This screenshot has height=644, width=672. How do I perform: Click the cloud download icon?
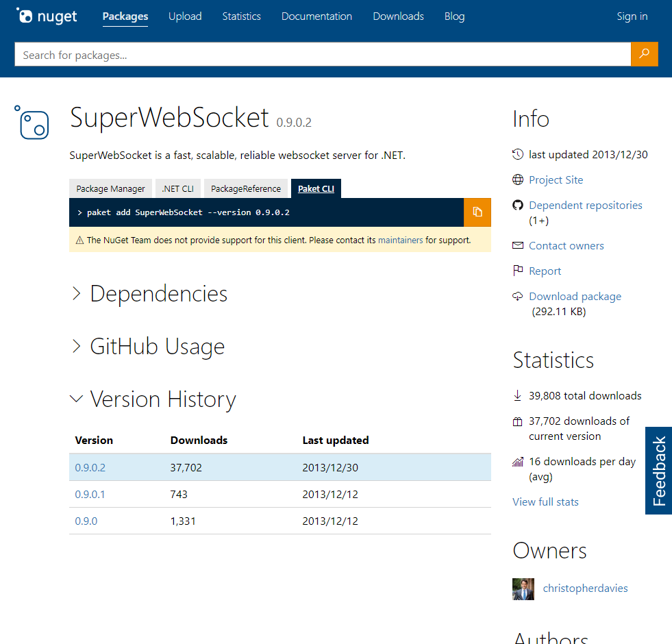pyautogui.click(x=518, y=296)
